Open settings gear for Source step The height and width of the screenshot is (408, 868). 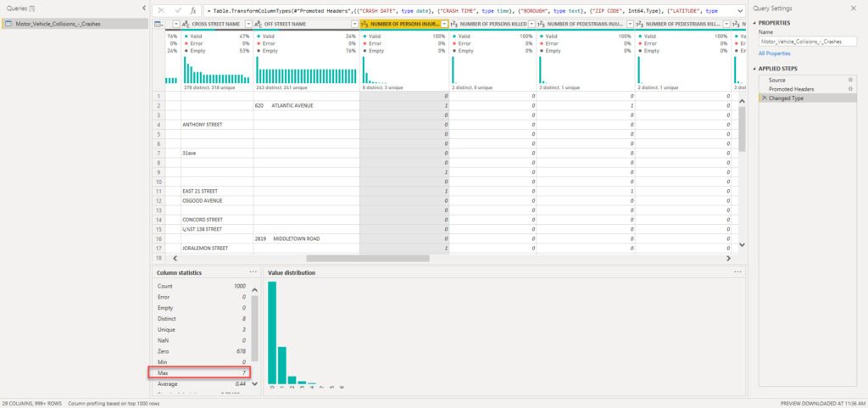[850, 80]
